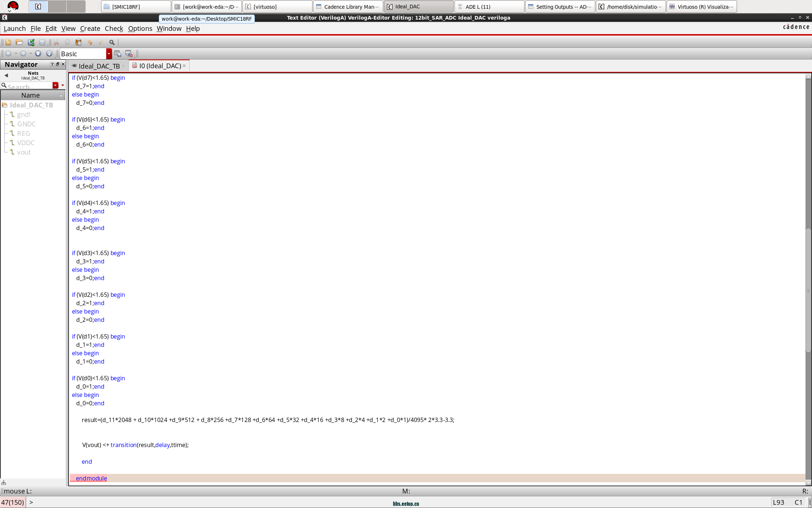Click the Go Back navigation arrow
This screenshot has width=812, height=508.
8,54
